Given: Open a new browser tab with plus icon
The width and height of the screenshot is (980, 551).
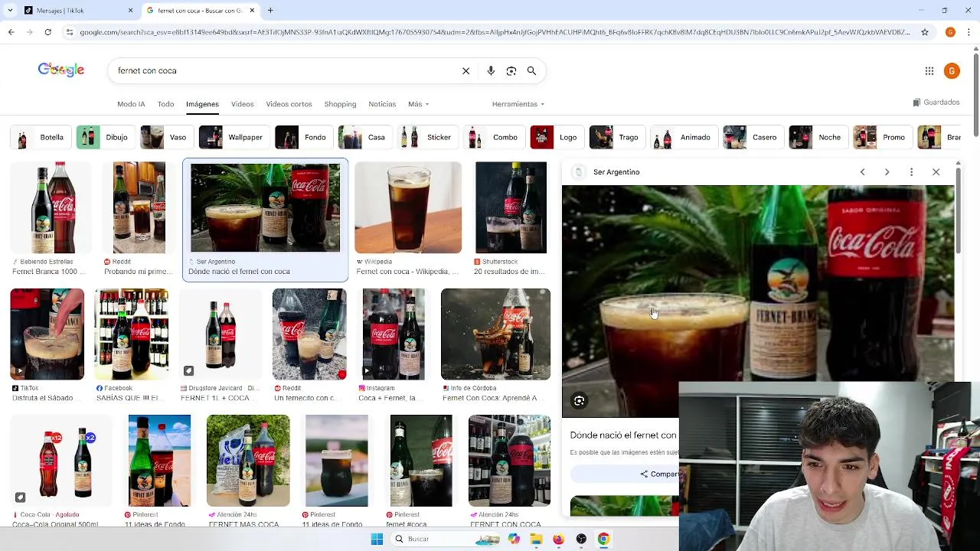Looking at the screenshot, I should pos(270,11).
